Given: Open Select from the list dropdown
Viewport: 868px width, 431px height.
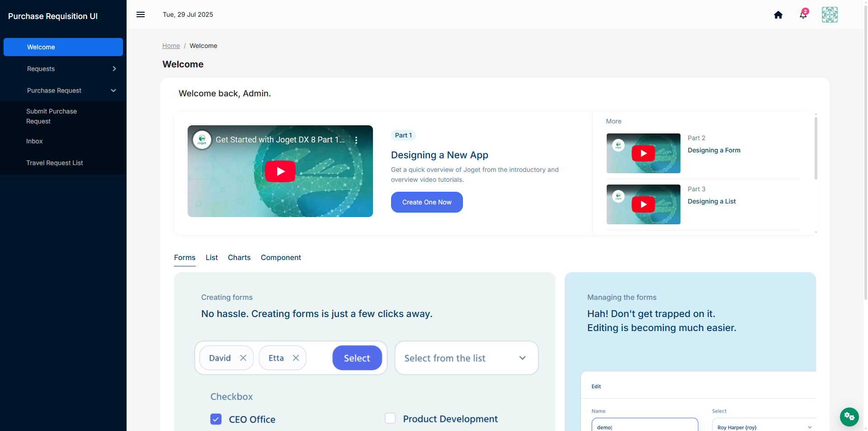Looking at the screenshot, I should tap(467, 358).
